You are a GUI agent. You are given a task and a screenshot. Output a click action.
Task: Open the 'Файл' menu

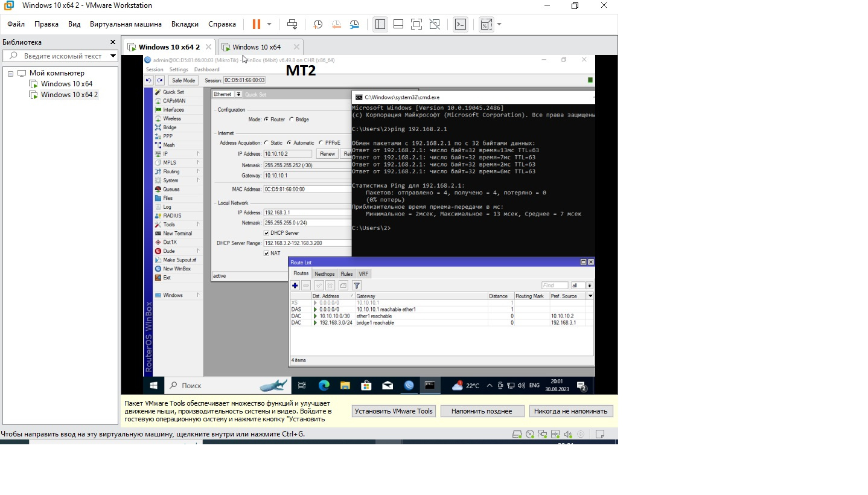tap(16, 24)
